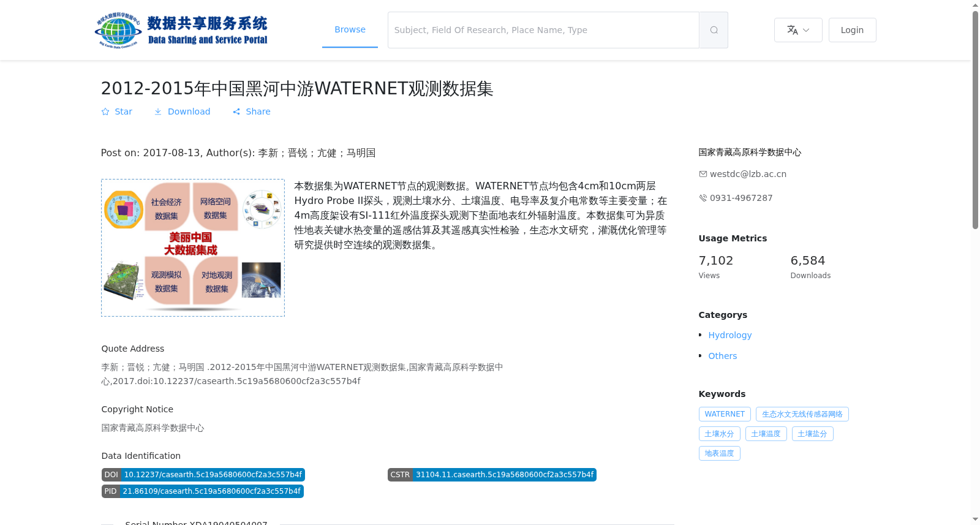
Task: Click the 国家青藏高原科学数据中心 organization name in sidebar
Action: 750,152
